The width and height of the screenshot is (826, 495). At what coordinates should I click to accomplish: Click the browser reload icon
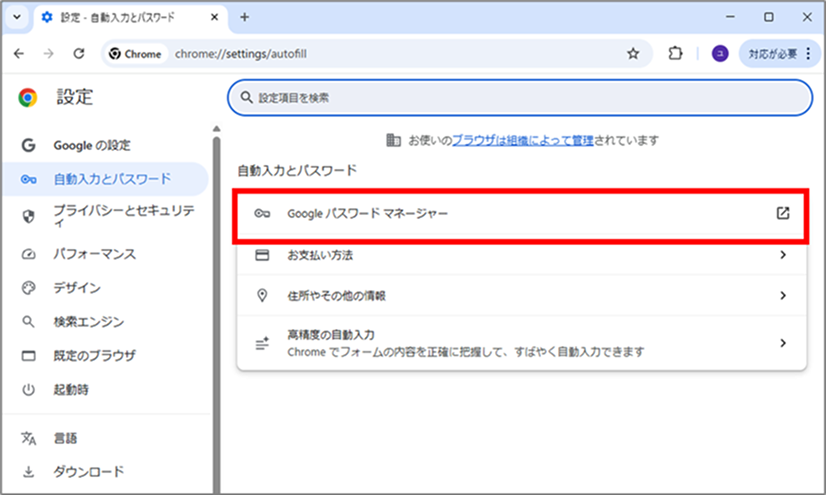(79, 54)
